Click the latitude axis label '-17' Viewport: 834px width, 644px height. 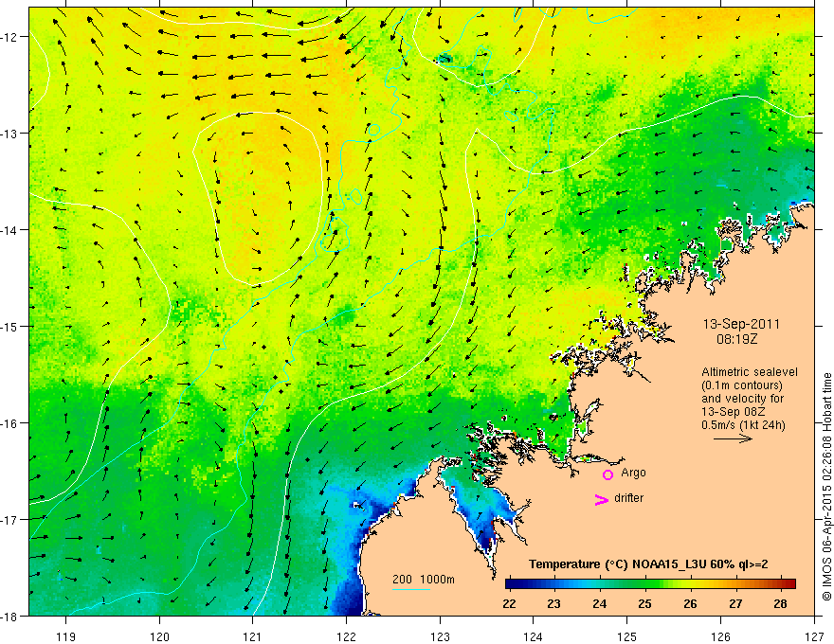point(9,520)
